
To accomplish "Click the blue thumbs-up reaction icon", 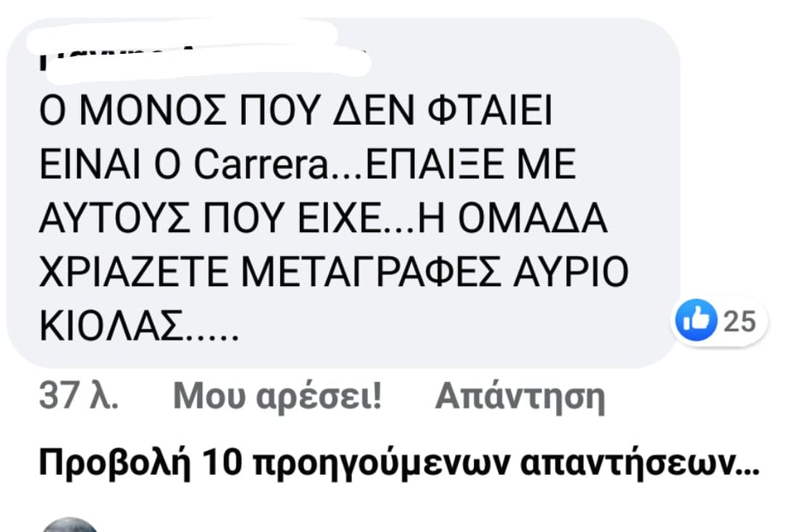I will pyautogui.click(x=696, y=320).
